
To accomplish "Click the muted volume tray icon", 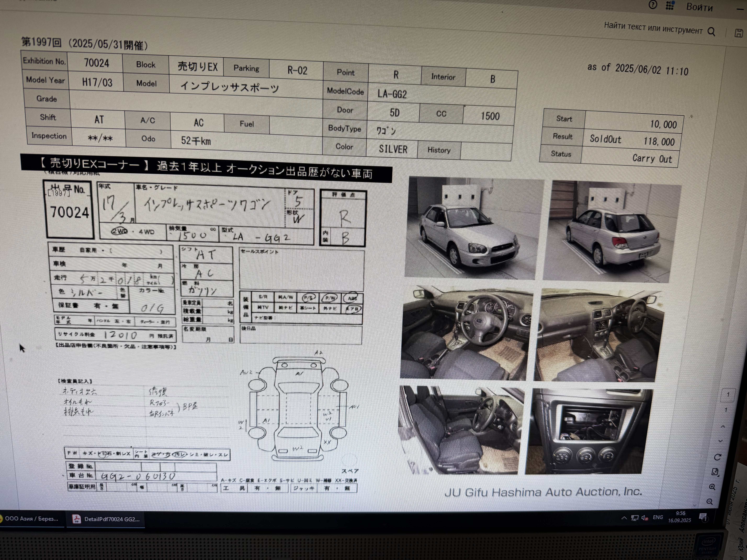I will pos(644,518).
